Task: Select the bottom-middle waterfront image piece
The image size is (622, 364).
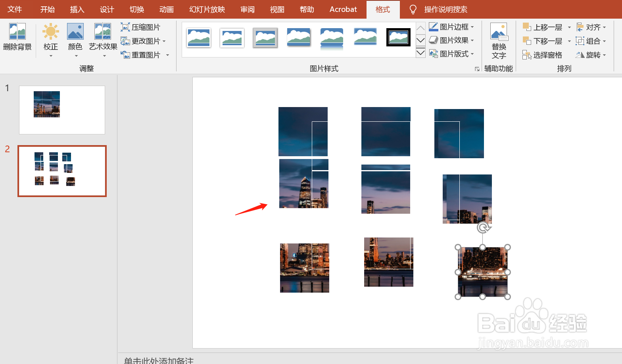Action: coord(389,262)
